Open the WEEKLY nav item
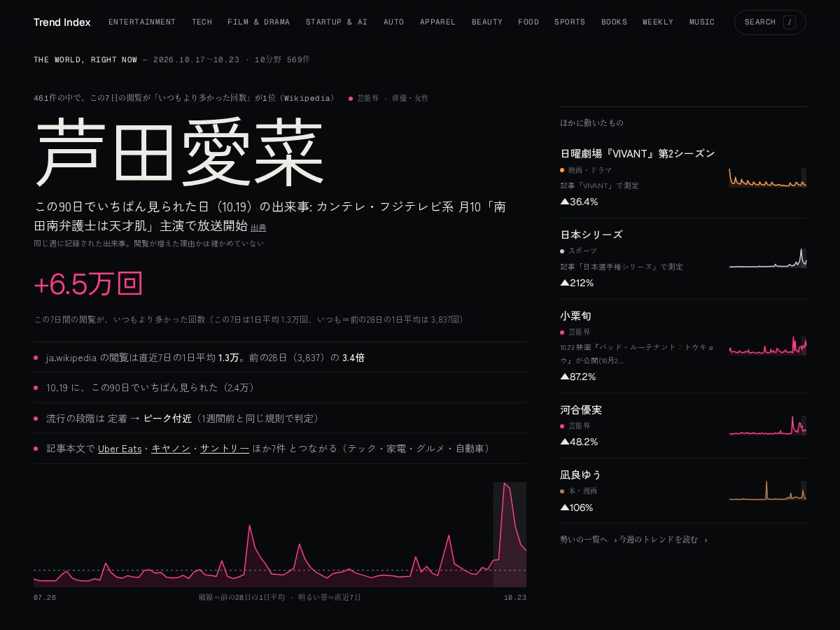 (x=658, y=22)
